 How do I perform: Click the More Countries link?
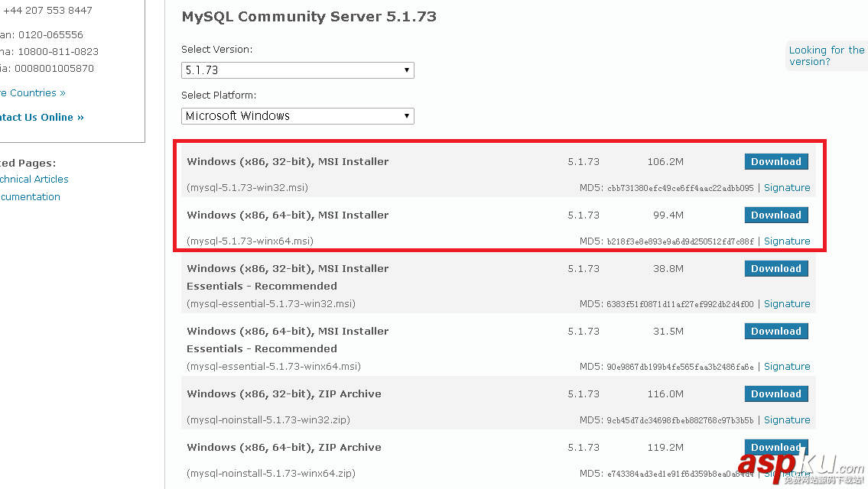coord(32,93)
